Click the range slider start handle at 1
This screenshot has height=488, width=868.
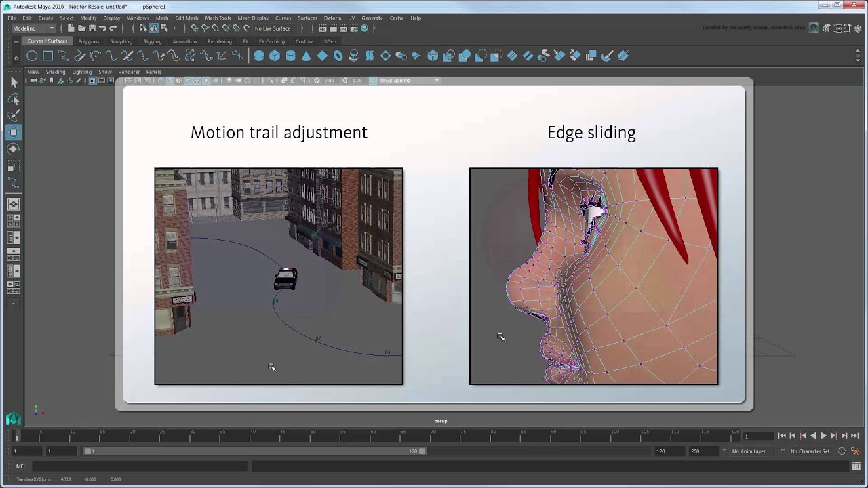[x=87, y=451]
